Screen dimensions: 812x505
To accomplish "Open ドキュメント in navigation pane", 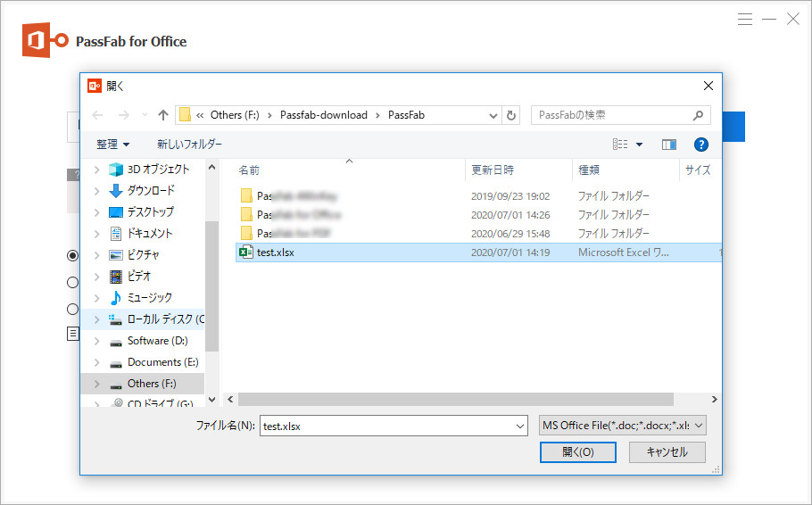I will 150,234.
